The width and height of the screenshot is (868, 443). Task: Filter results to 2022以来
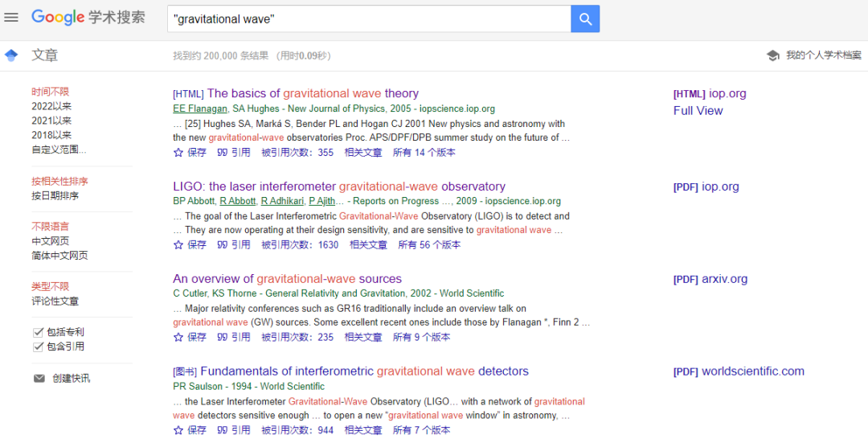pos(51,106)
